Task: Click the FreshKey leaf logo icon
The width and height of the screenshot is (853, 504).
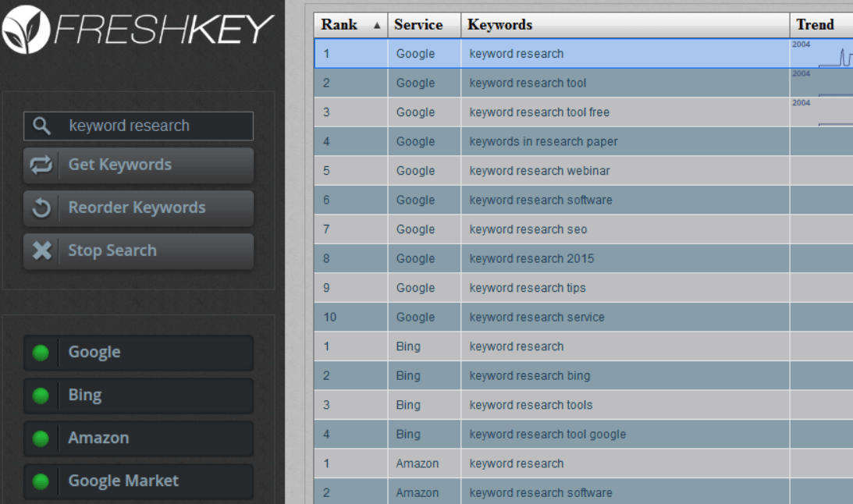Action: (25, 30)
